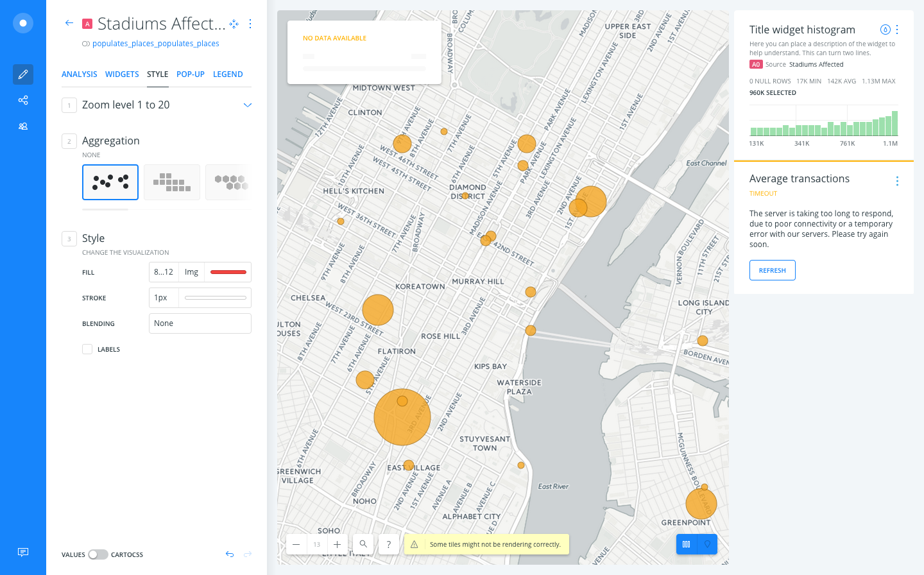The image size is (924, 575).
Task: Undo the last style change
Action: click(230, 554)
